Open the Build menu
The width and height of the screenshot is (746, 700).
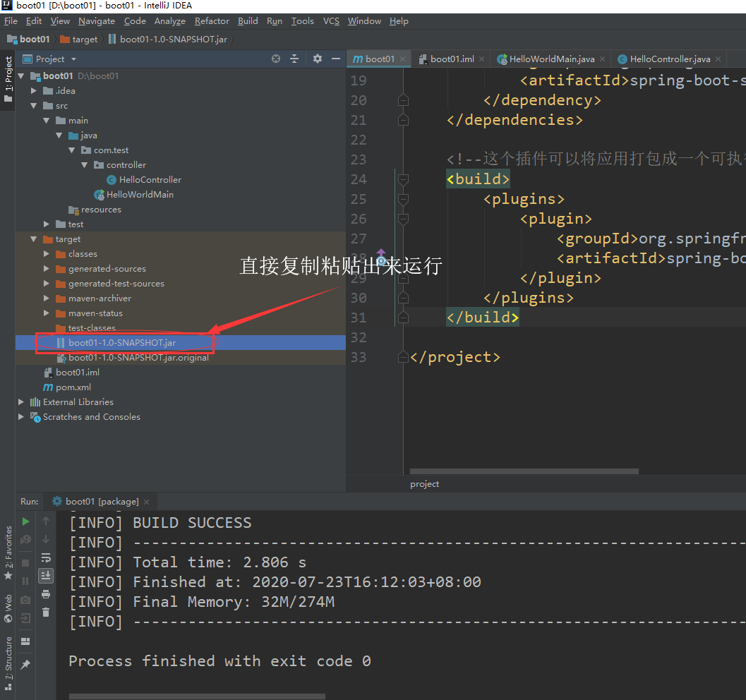point(248,21)
